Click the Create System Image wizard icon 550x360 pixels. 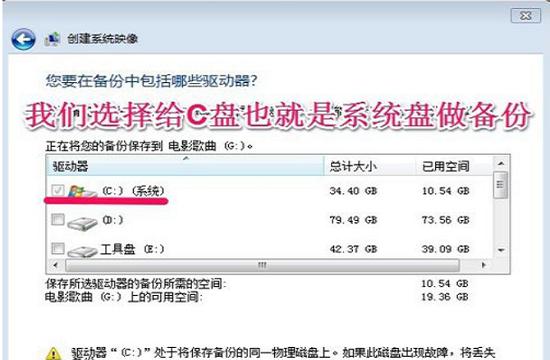point(53,39)
